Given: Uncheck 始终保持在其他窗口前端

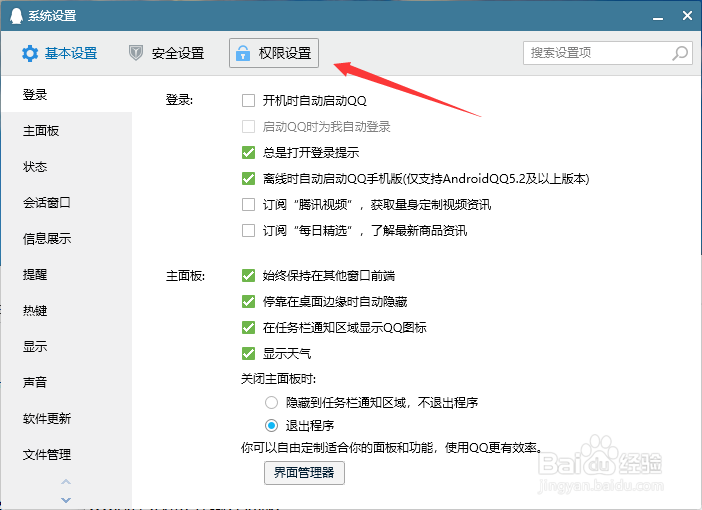Looking at the screenshot, I should click(x=248, y=275).
